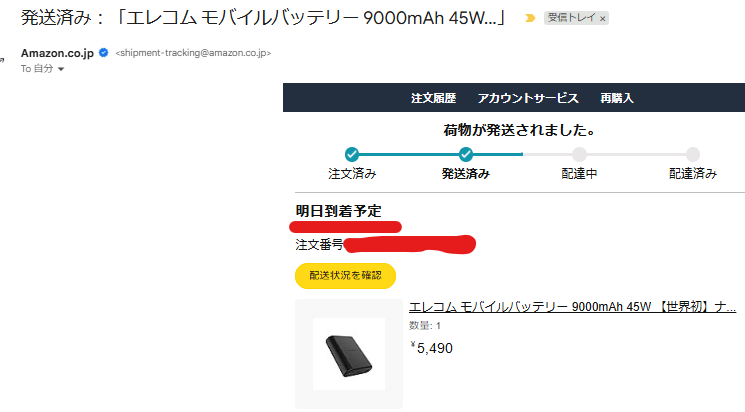The height and width of the screenshot is (412, 745).
Task: Click the shipment progress bar track
Action: click(522, 154)
